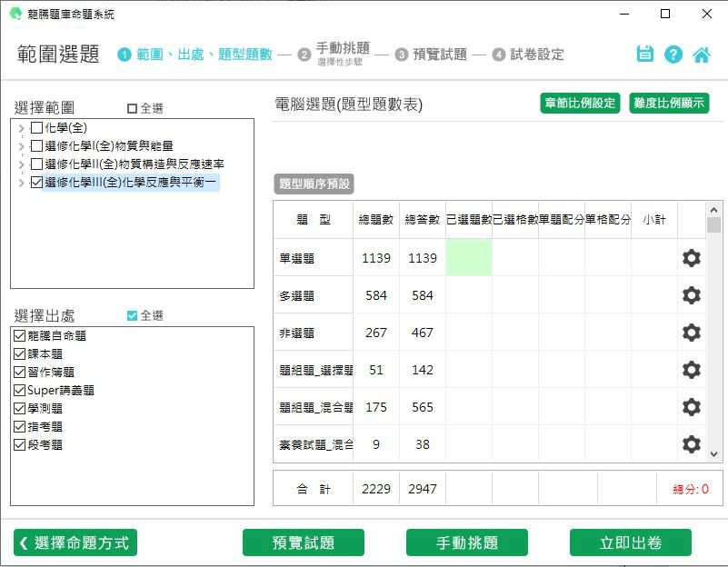This screenshot has height=567, width=728.
Task: Uncheck the 習作簿題 source
Action: coord(19,373)
